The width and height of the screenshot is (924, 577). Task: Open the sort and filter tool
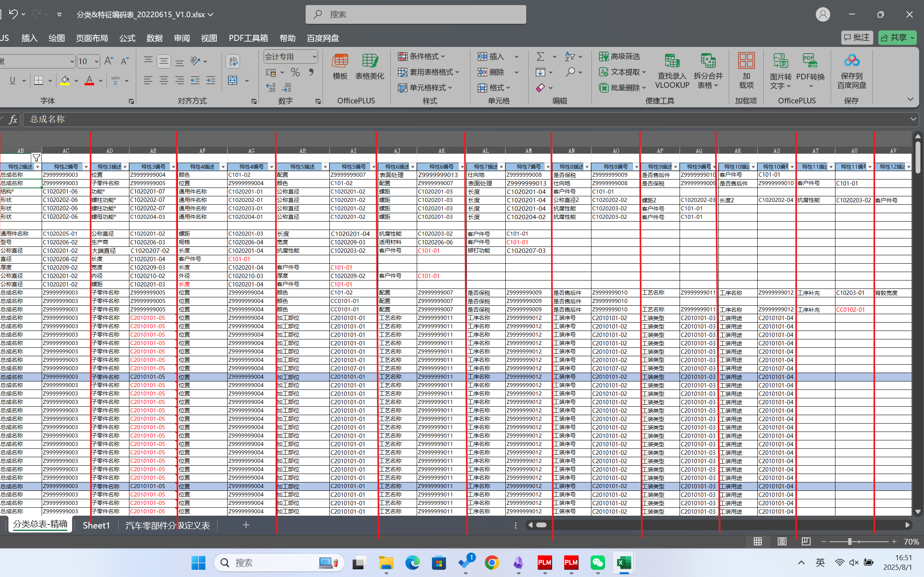(x=570, y=56)
